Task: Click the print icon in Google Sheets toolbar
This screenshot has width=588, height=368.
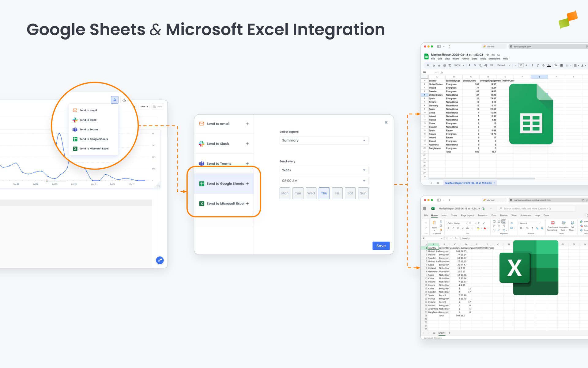Action: 444,65
